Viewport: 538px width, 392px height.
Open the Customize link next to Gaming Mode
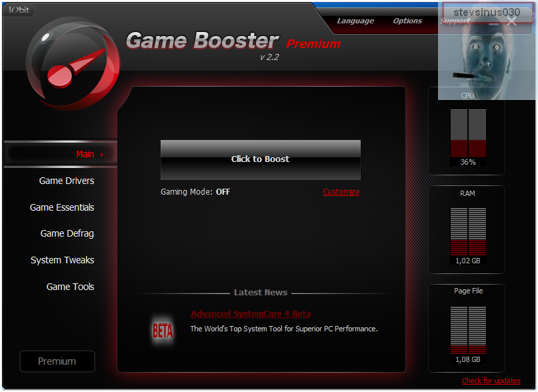(x=341, y=191)
